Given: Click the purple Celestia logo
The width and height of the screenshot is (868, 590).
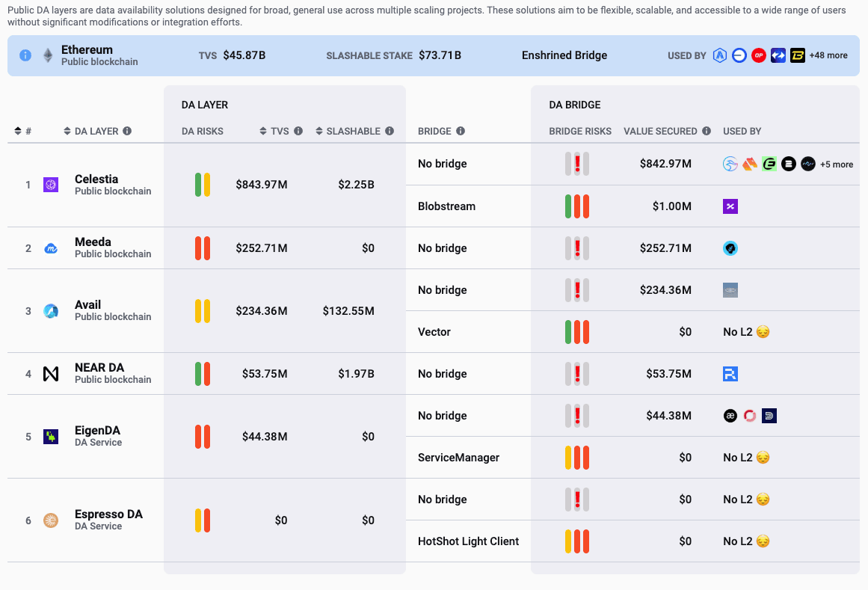Looking at the screenshot, I should click(51, 185).
